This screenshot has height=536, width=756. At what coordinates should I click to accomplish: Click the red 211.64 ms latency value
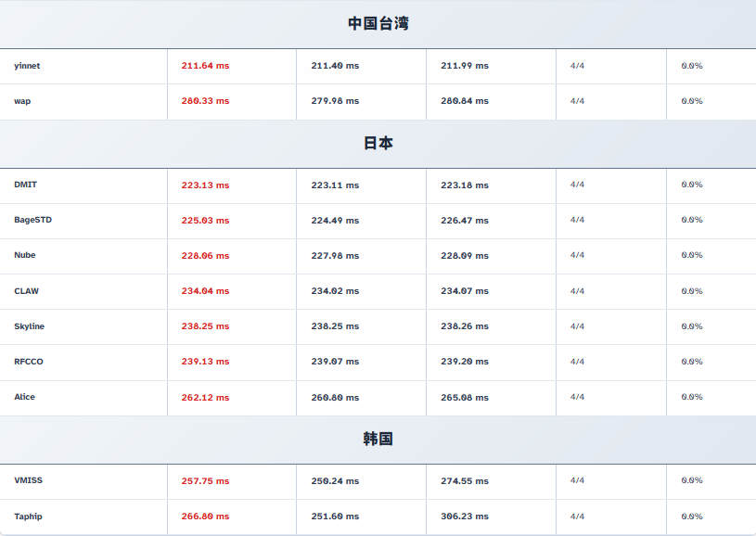(x=205, y=66)
